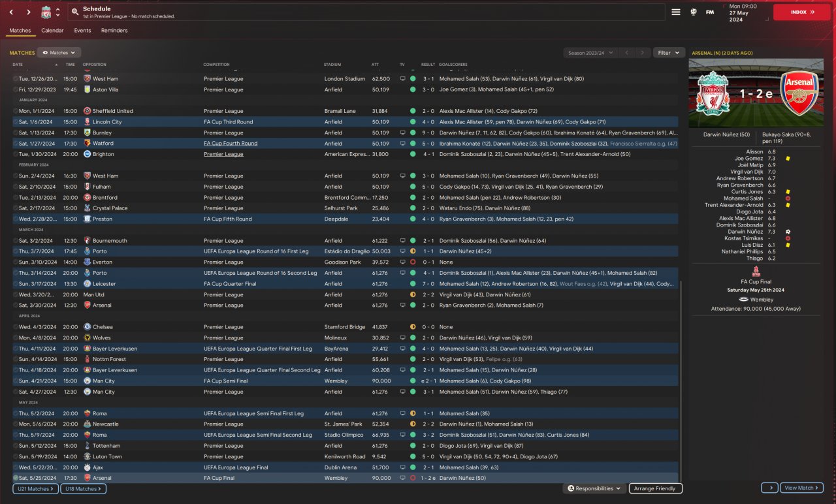Open the Liverpool club badge in top bar
This screenshot has height=504, width=836.
coord(46,12)
